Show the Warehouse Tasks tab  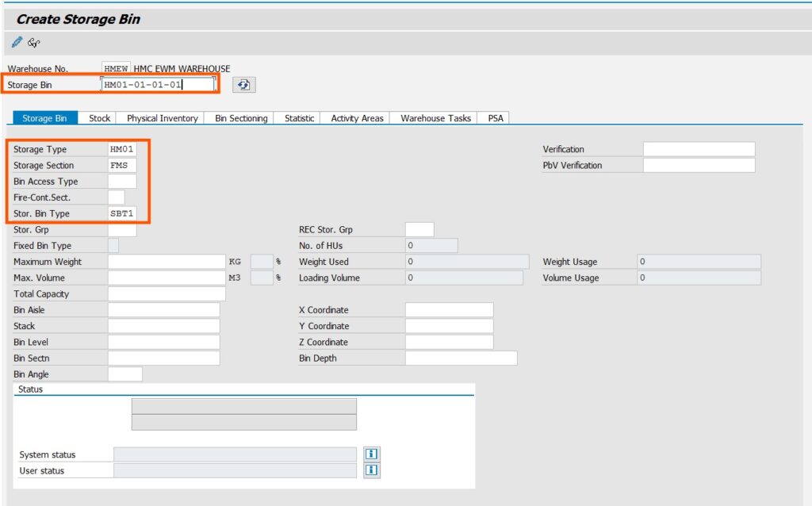click(435, 118)
